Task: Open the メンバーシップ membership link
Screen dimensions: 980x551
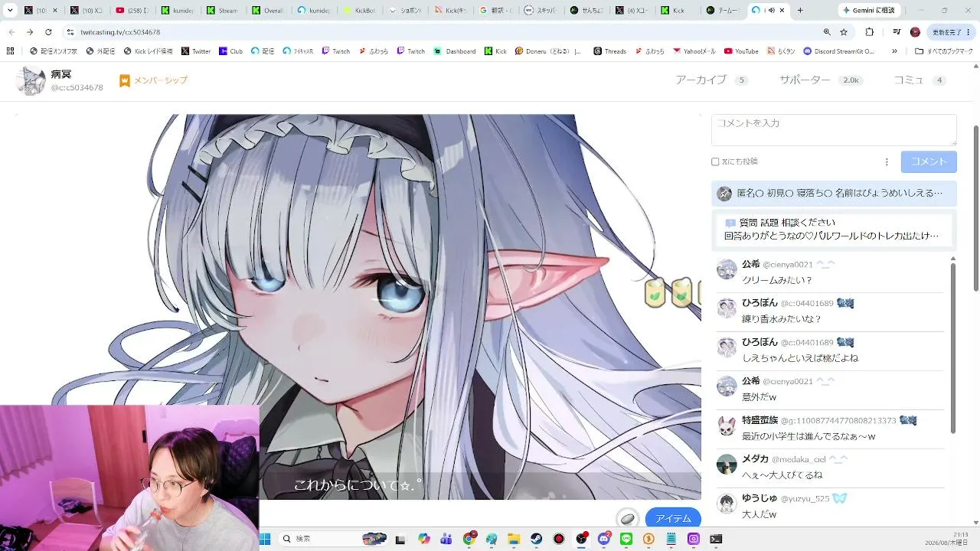Action: 153,80
